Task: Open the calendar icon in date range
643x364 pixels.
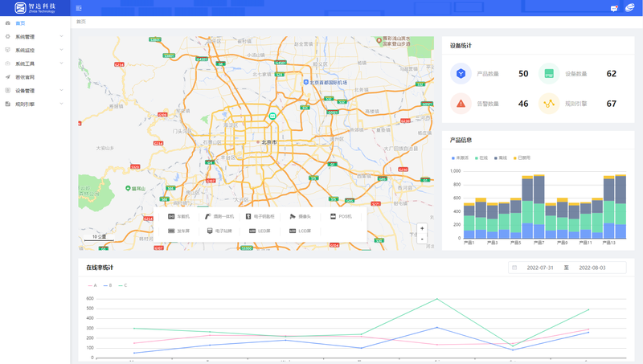Action: [514, 268]
